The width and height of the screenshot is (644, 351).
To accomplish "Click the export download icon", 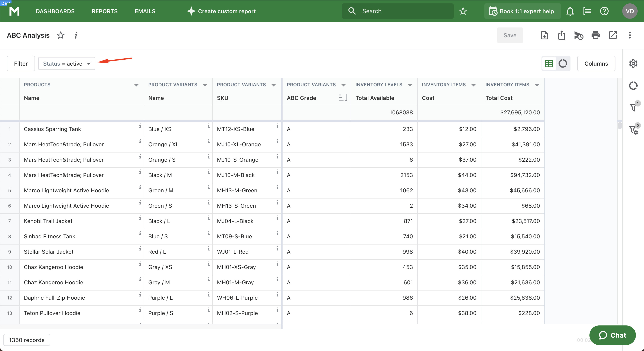I will click(x=544, y=35).
